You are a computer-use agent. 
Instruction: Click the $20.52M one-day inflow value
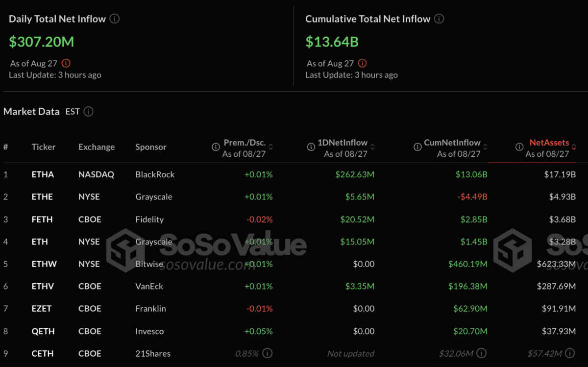357,220
